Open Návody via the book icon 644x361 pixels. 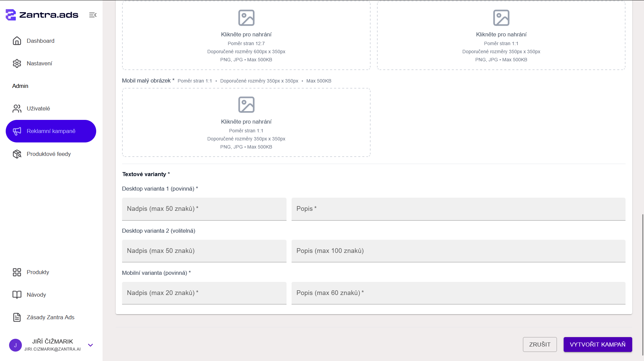click(x=17, y=295)
